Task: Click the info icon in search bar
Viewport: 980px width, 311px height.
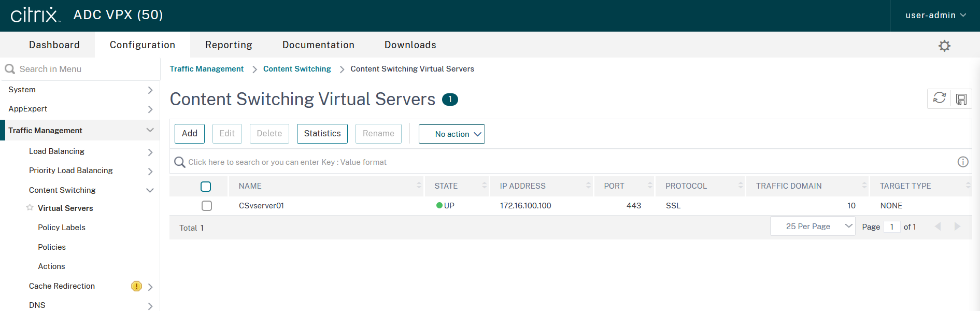Action: (962, 162)
